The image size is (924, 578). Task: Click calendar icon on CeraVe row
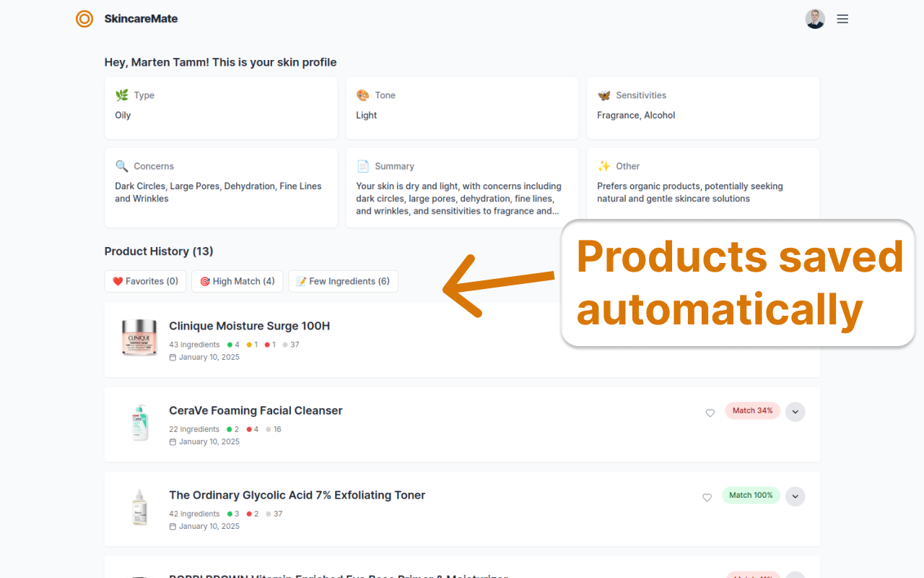coord(173,442)
